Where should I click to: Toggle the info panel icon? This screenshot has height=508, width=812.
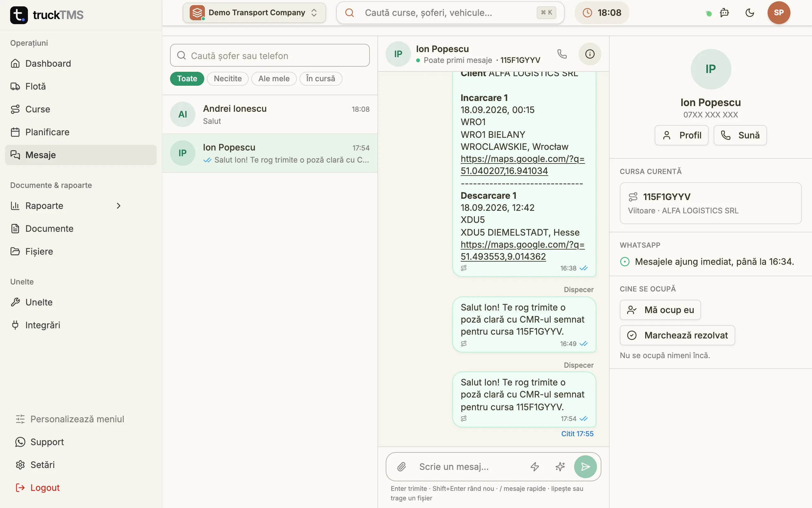[x=590, y=54]
